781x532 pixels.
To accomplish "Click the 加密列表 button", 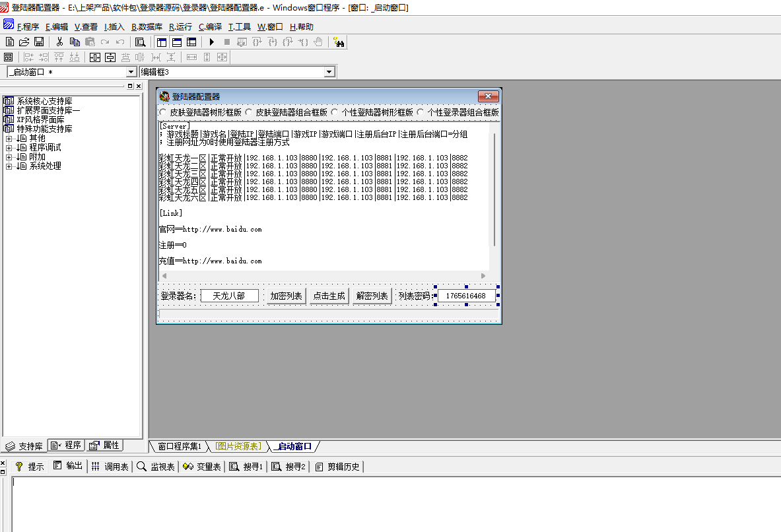I will point(286,296).
